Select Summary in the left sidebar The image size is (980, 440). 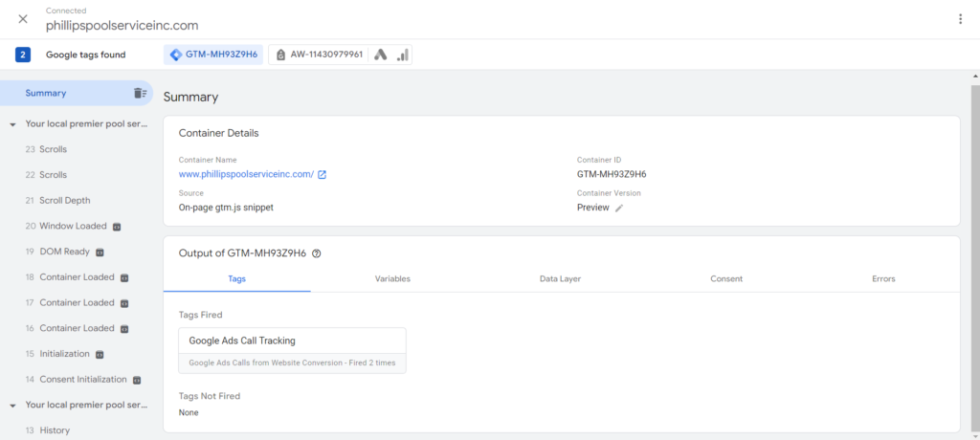click(46, 93)
